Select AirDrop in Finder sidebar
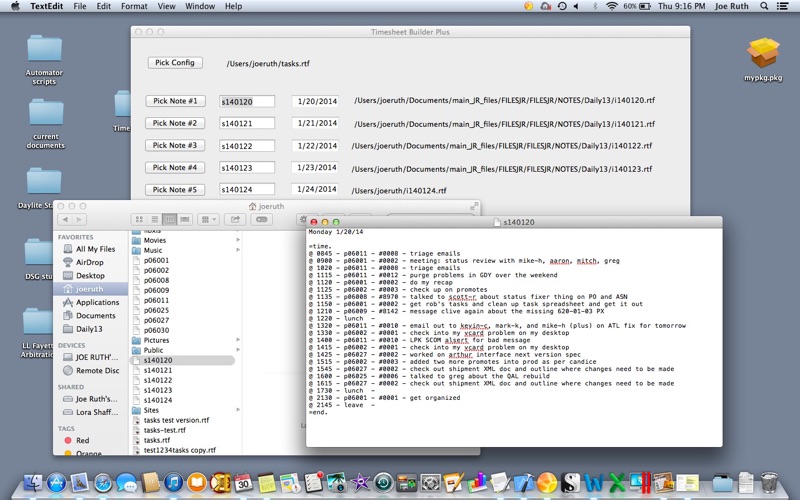The image size is (800, 500). 90,262
